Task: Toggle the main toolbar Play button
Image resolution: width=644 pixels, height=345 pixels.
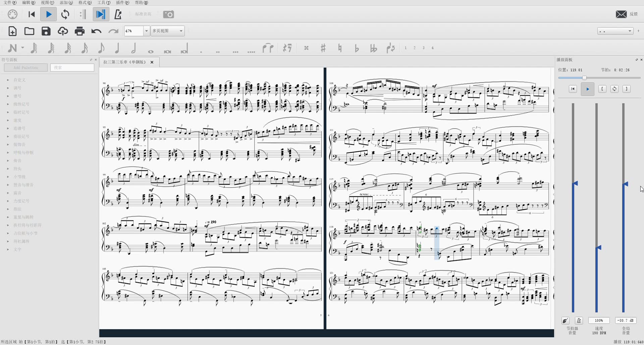Action: tap(49, 14)
